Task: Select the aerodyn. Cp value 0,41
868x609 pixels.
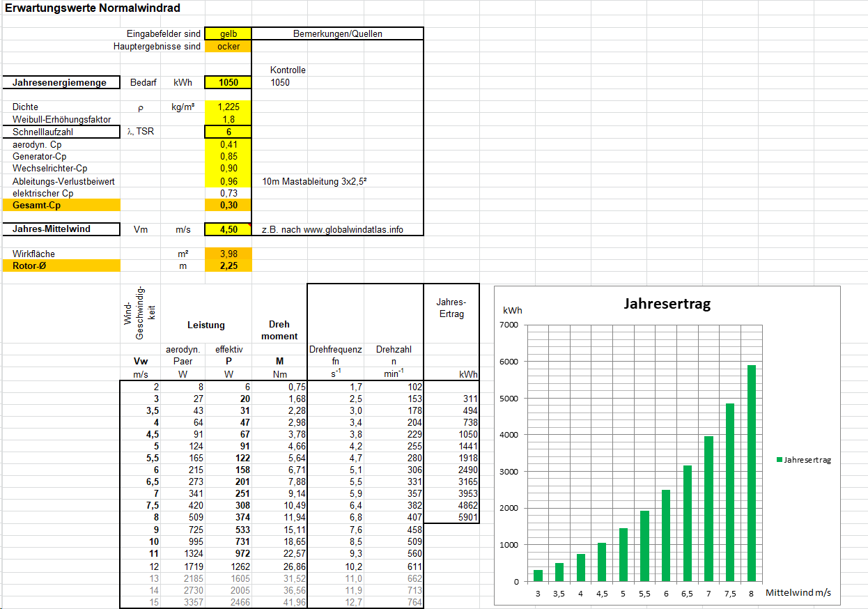Action: coord(228,144)
